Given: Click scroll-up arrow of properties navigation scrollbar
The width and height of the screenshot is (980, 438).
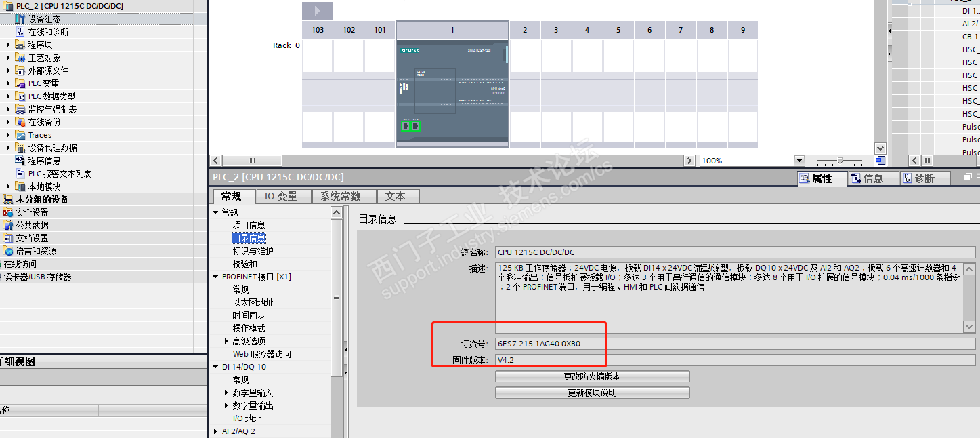Looking at the screenshot, I should pos(337,212).
